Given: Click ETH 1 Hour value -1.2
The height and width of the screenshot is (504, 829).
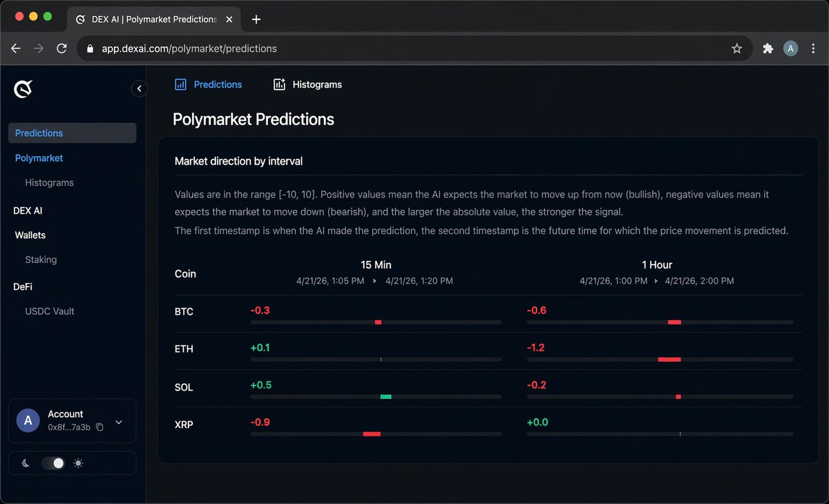Looking at the screenshot, I should 536,348.
